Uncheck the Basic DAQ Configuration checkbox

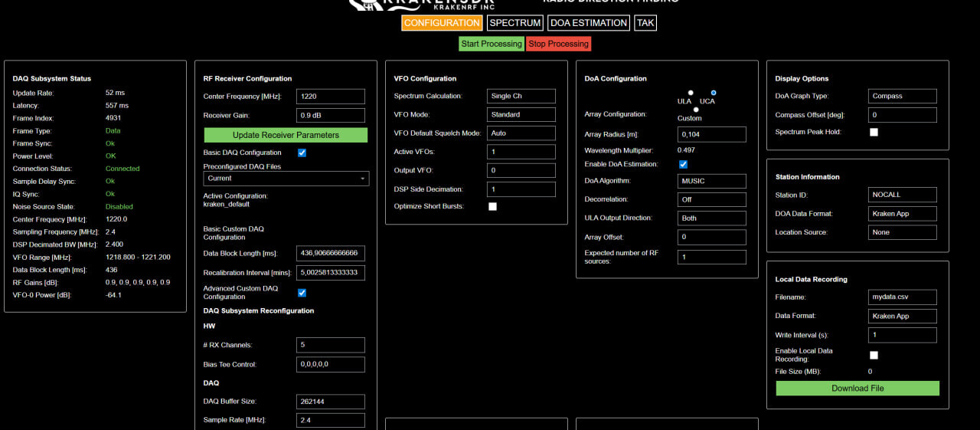(x=302, y=153)
